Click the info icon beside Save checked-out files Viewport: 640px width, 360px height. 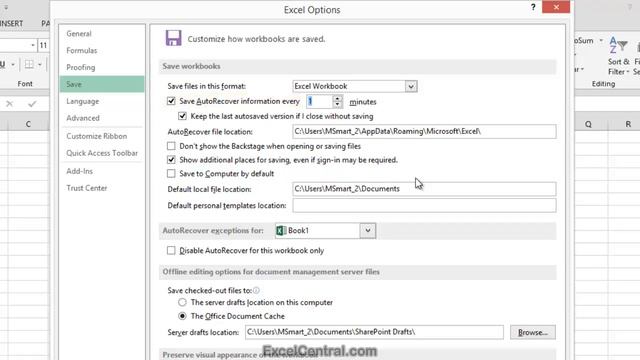(256, 290)
